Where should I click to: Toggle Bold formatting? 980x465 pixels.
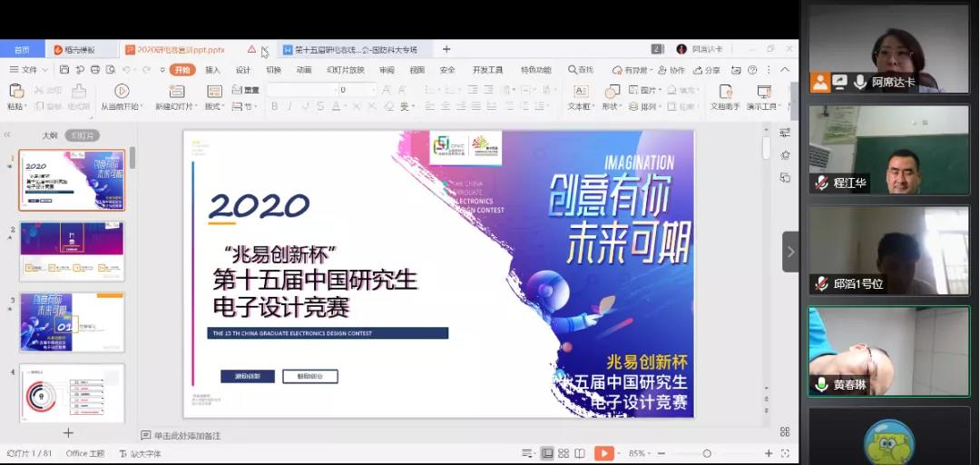(274, 107)
